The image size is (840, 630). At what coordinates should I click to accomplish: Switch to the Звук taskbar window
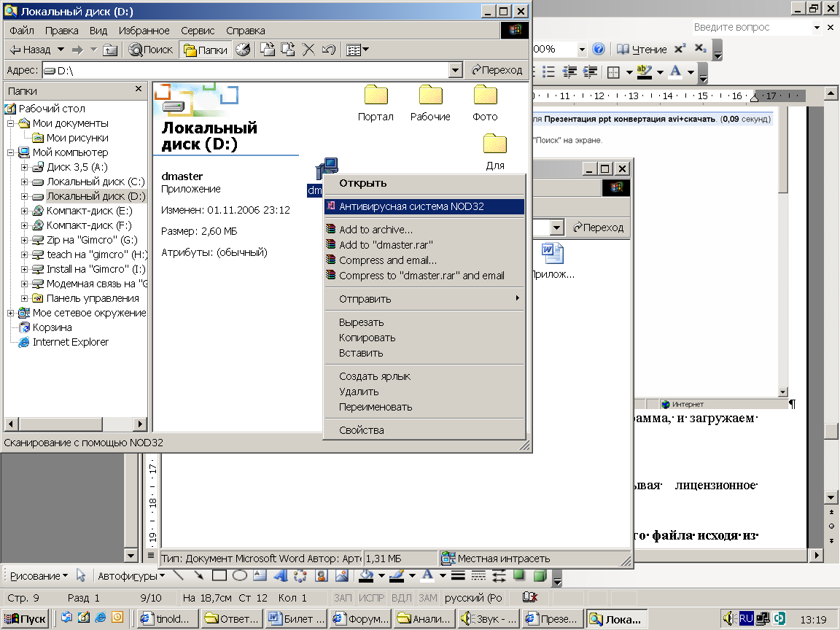tap(489, 619)
